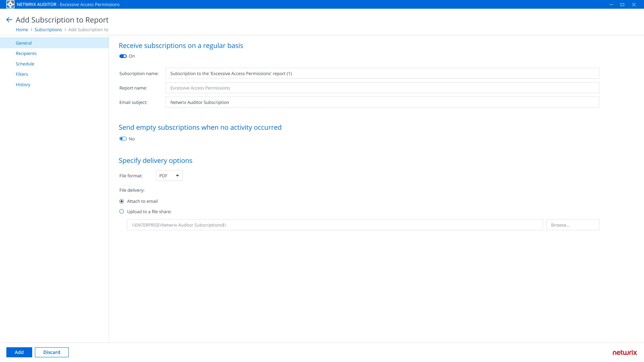644x362 pixels.
Task: Open the File format PDF dropdown
Action: coord(169,176)
